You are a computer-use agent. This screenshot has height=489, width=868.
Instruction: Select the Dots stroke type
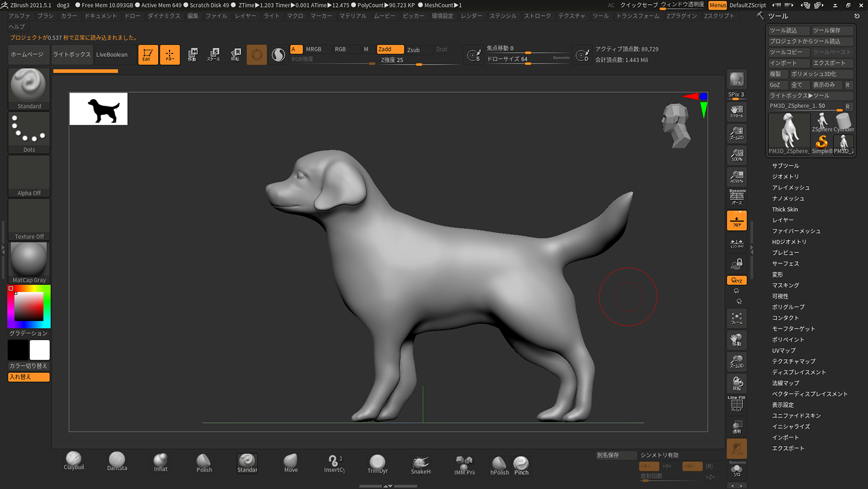pos(29,132)
